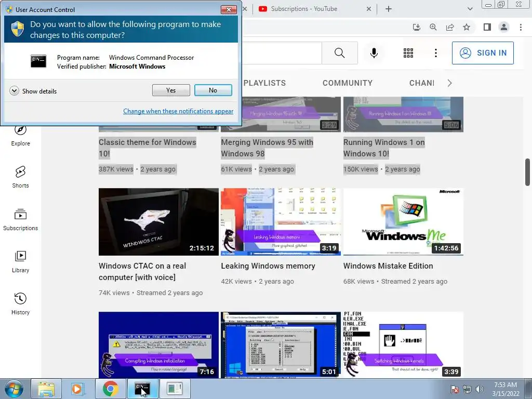Click Chrome install/download page icon in address bar

(416, 27)
